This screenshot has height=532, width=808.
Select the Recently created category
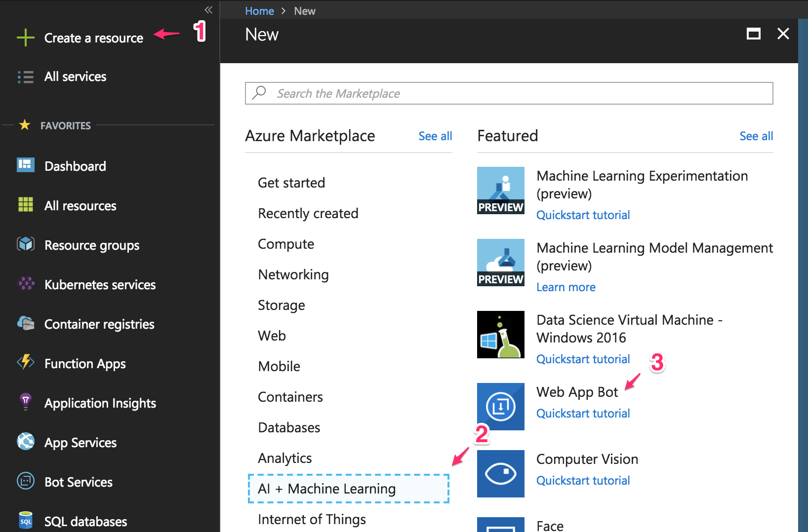308,213
